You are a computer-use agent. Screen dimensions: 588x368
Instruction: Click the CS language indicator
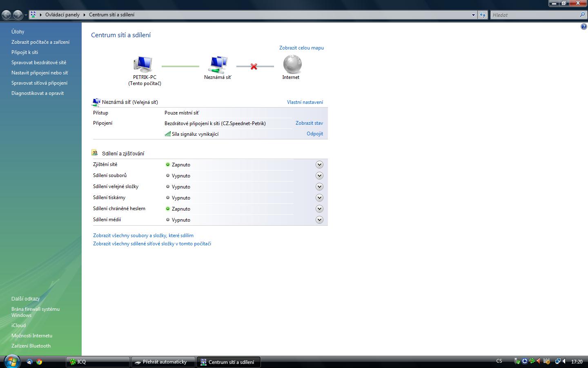click(x=499, y=361)
